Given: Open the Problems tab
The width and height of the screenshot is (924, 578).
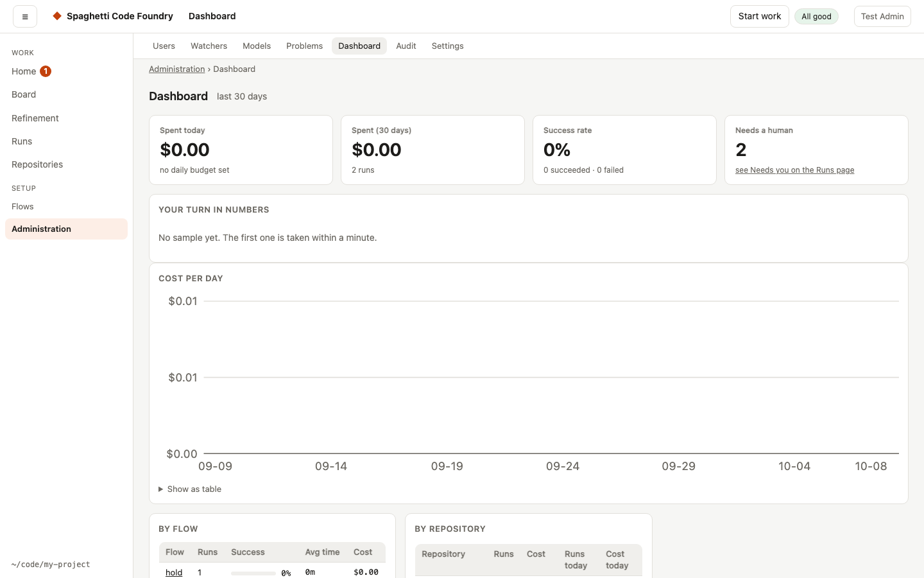Looking at the screenshot, I should point(304,46).
